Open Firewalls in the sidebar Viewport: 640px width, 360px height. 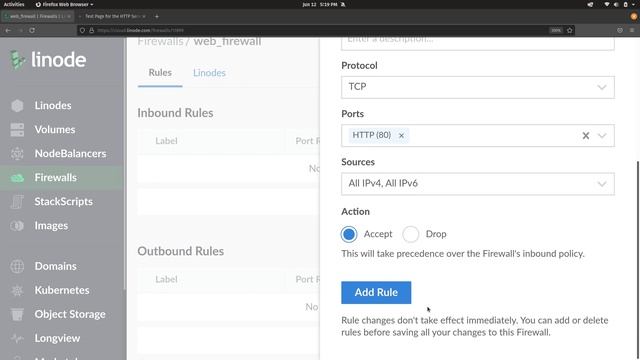pos(56,178)
